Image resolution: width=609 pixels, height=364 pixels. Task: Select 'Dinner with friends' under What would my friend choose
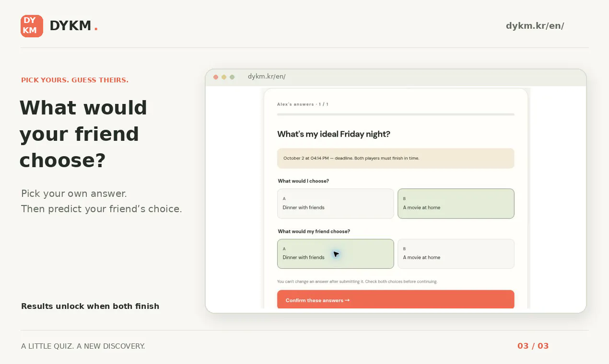click(336, 254)
